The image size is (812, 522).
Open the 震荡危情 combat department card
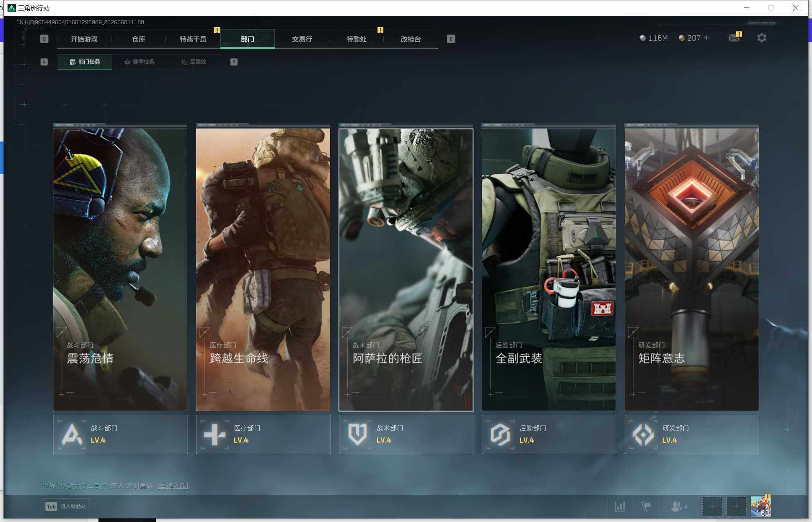120,270
